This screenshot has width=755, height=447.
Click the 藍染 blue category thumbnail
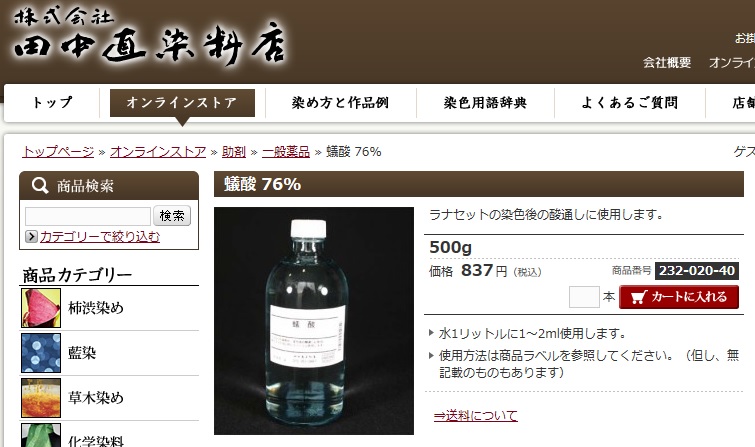tap(41, 353)
